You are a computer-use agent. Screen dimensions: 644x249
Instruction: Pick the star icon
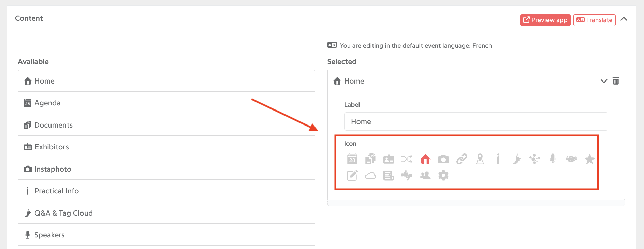point(589,159)
